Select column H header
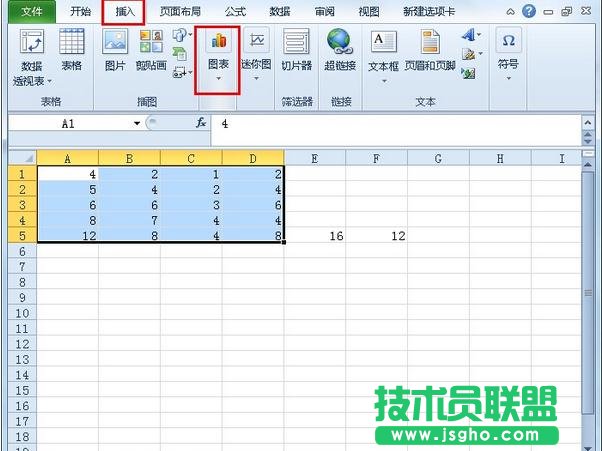Viewport: 602px width, 451px height. pyautogui.click(x=500, y=158)
